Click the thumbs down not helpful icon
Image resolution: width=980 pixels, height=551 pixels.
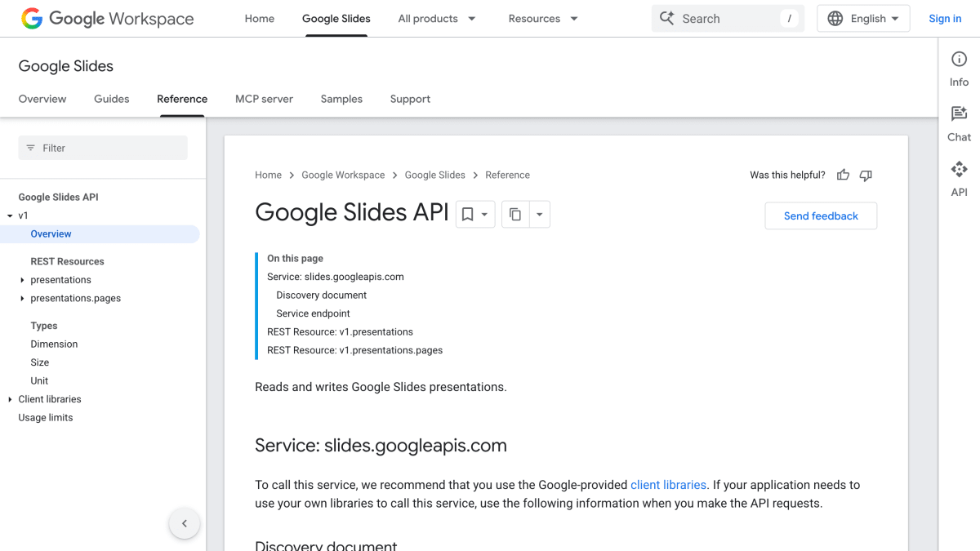click(x=866, y=175)
